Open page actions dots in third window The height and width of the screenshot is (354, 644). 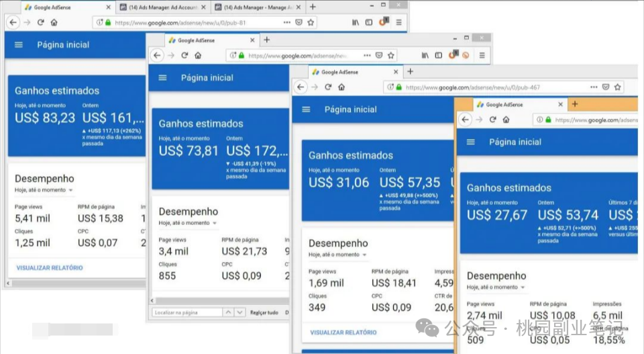pyautogui.click(x=594, y=87)
